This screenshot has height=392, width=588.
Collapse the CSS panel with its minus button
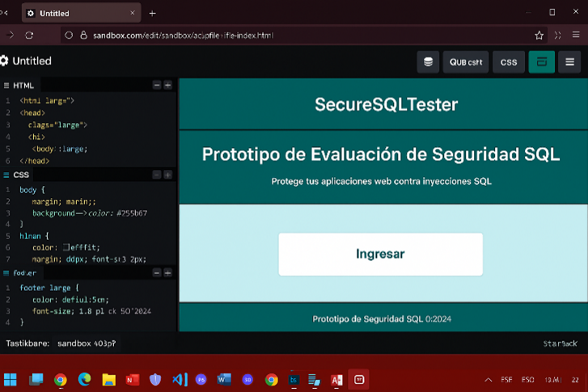[x=157, y=175]
